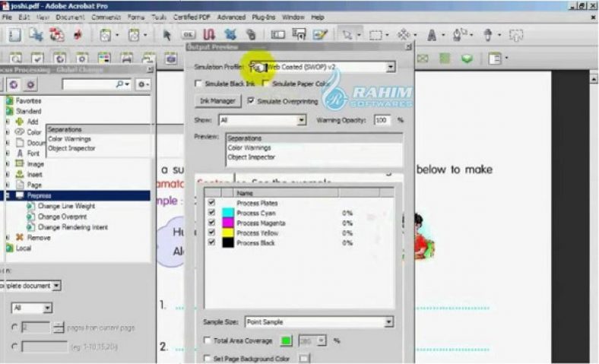Open the Certified PDF menu
Image resolution: width=599 pixels, height=364 pixels.
[192, 17]
